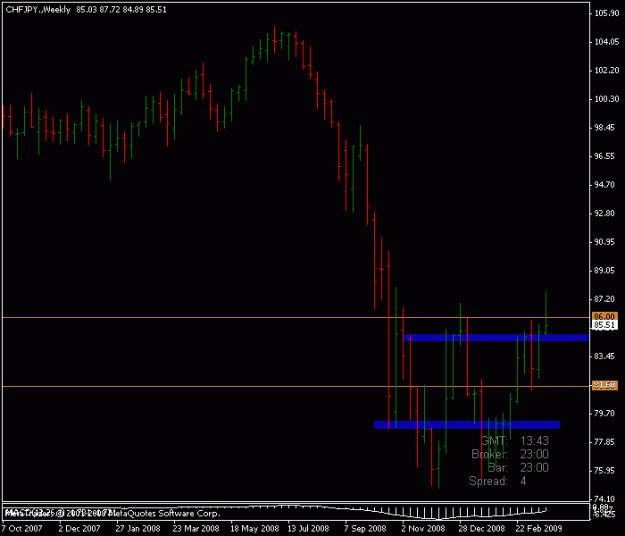Image resolution: width=625 pixels, height=536 pixels.
Task: Select the orange horizontal line at 81.60
Action: 296,386
